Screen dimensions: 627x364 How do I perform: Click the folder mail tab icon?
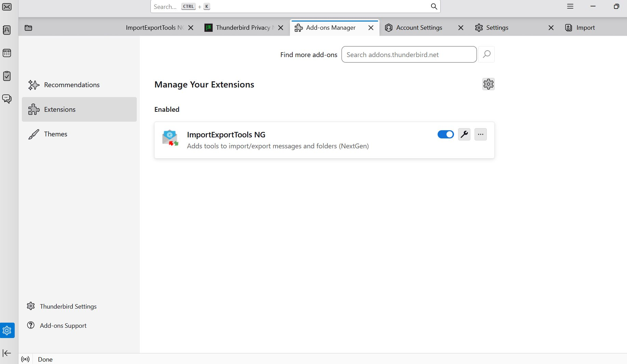pos(28,28)
